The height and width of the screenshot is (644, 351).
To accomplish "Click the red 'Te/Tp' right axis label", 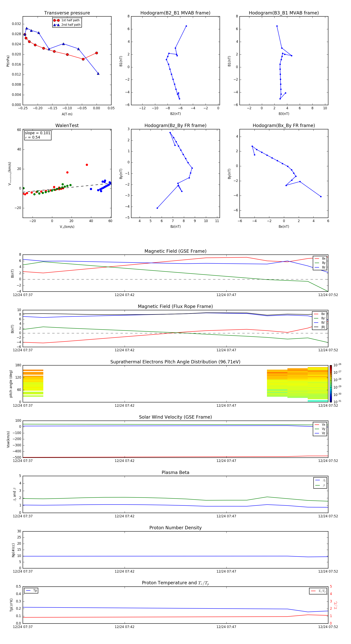I will pyautogui.click(x=336, y=605).
